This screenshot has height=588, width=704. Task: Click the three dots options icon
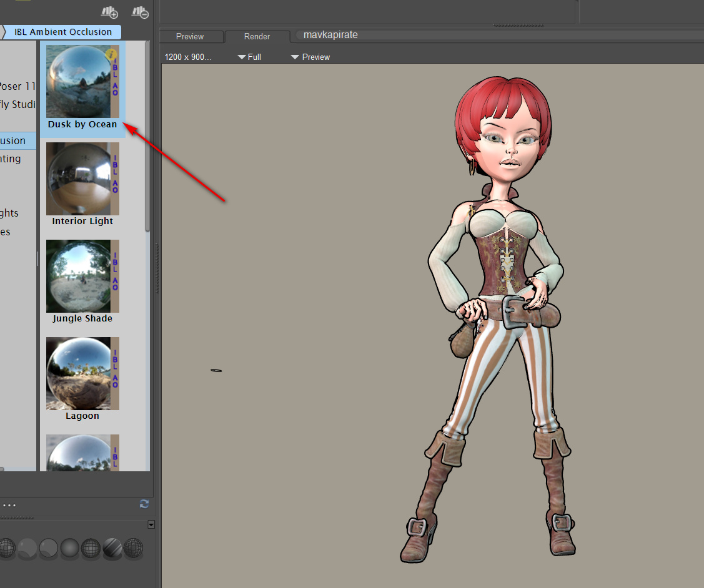pyautogui.click(x=9, y=505)
